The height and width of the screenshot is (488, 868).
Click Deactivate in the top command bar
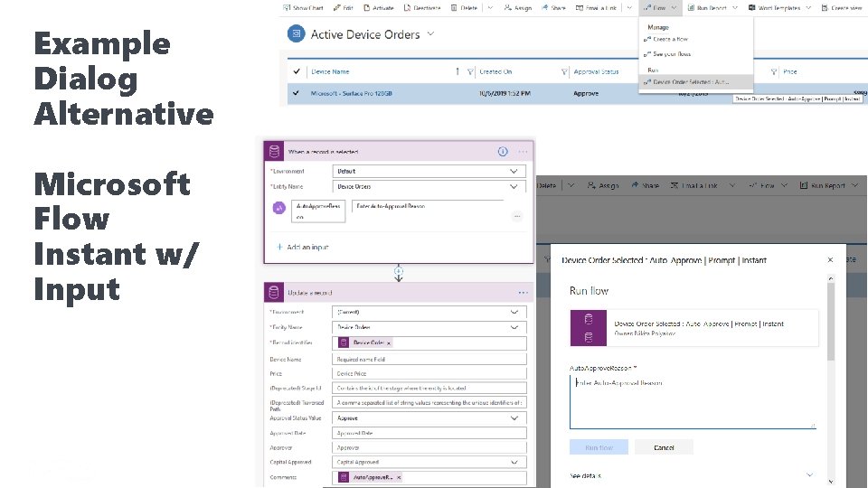(422, 8)
